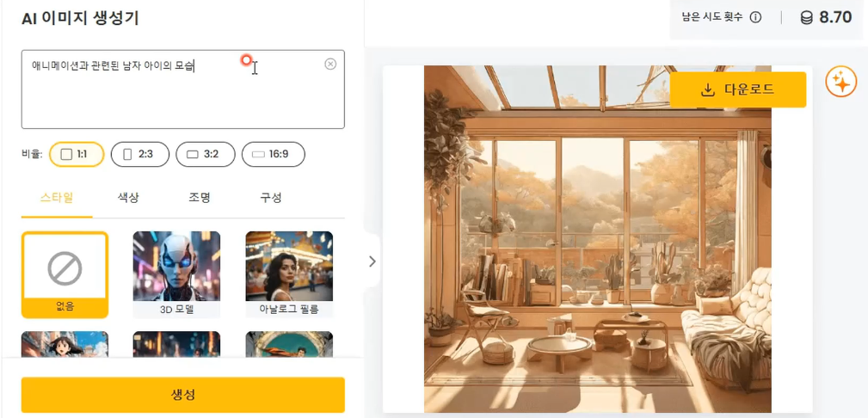Viewport: 868px width, 418px height.
Task: Click the 생성 generate button
Action: click(183, 395)
